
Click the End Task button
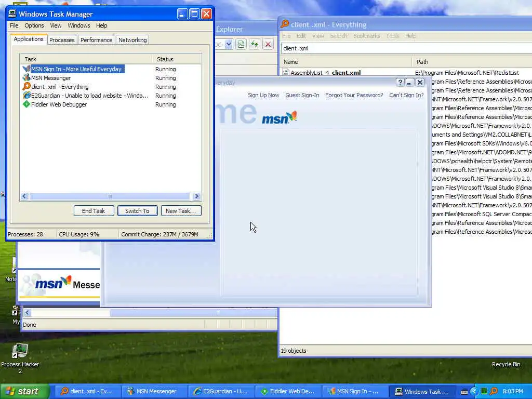tap(94, 211)
